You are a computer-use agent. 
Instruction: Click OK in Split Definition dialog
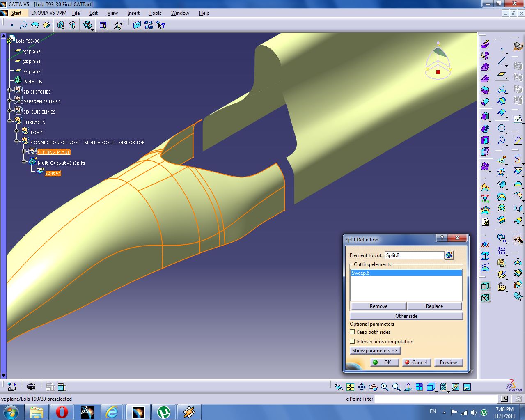coord(384,362)
